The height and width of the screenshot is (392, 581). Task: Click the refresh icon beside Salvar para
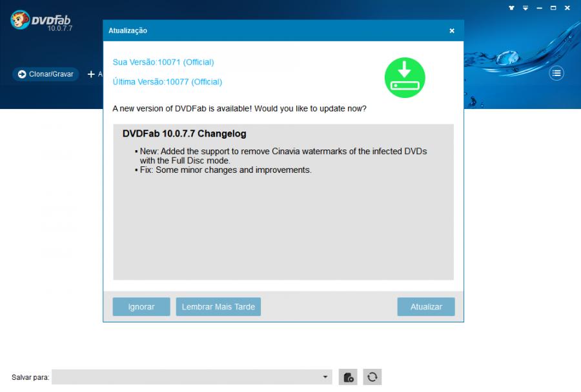click(372, 377)
